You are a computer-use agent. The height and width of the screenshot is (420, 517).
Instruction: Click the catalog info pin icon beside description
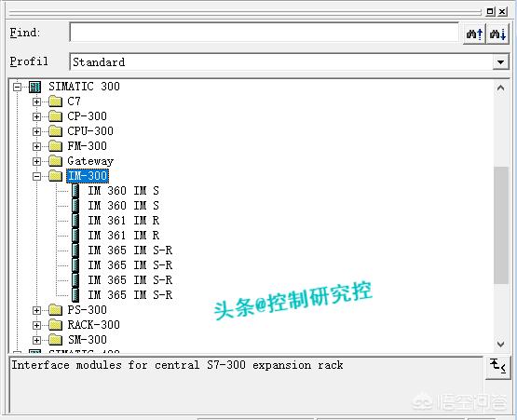tap(497, 367)
